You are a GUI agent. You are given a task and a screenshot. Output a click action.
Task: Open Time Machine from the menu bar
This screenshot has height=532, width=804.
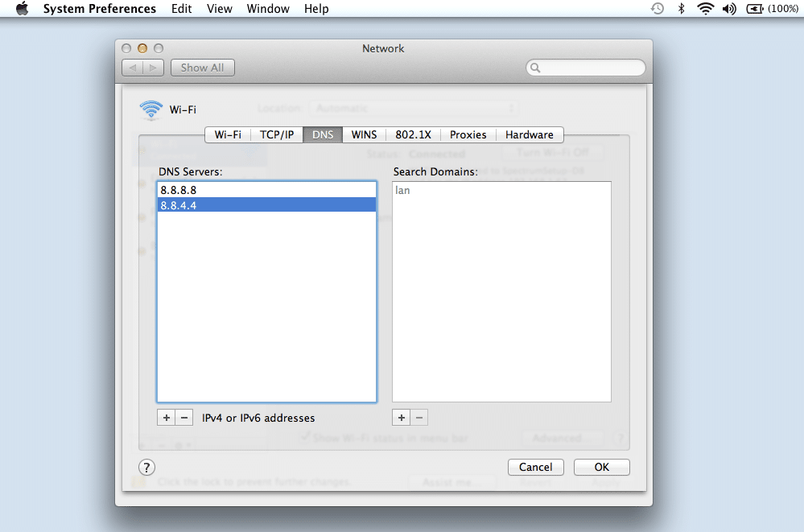657,9
